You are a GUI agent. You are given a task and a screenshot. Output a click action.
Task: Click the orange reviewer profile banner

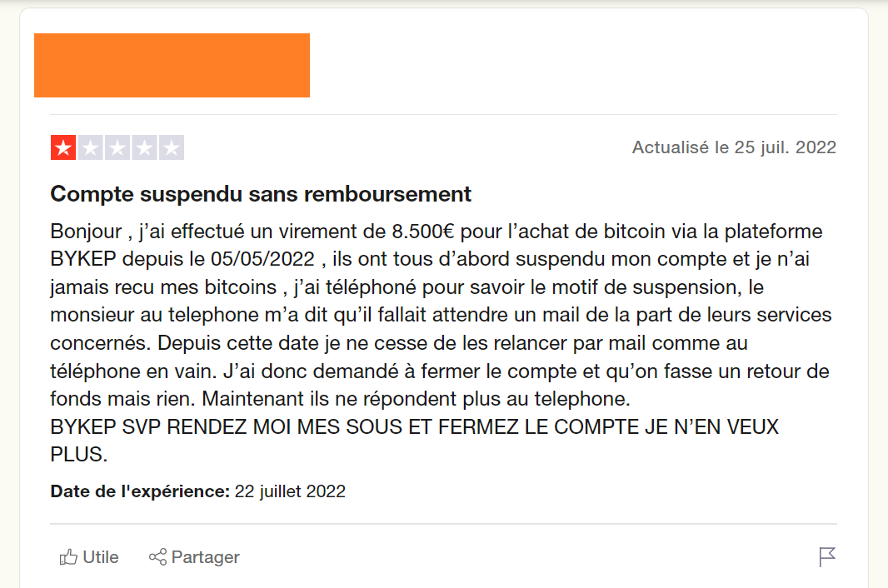tap(172, 65)
